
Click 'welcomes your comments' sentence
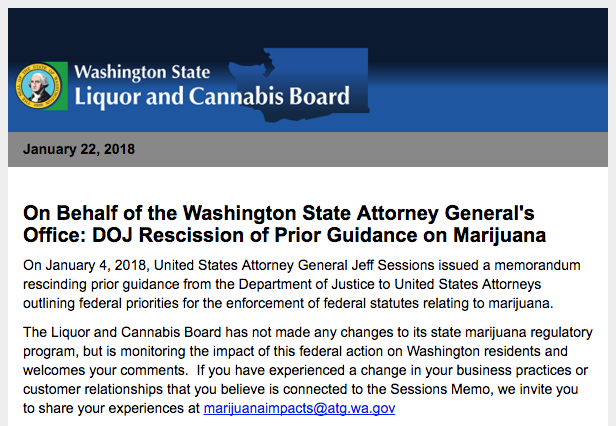pyautogui.click(x=104, y=370)
